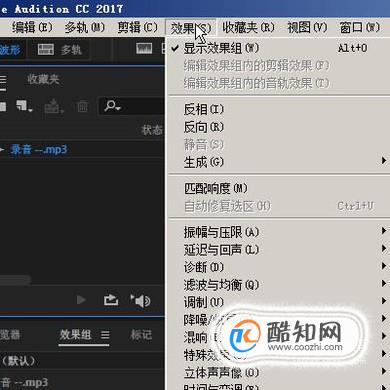
Task: Toggle the auto-play speaker icon
Action: pyautogui.click(x=140, y=301)
